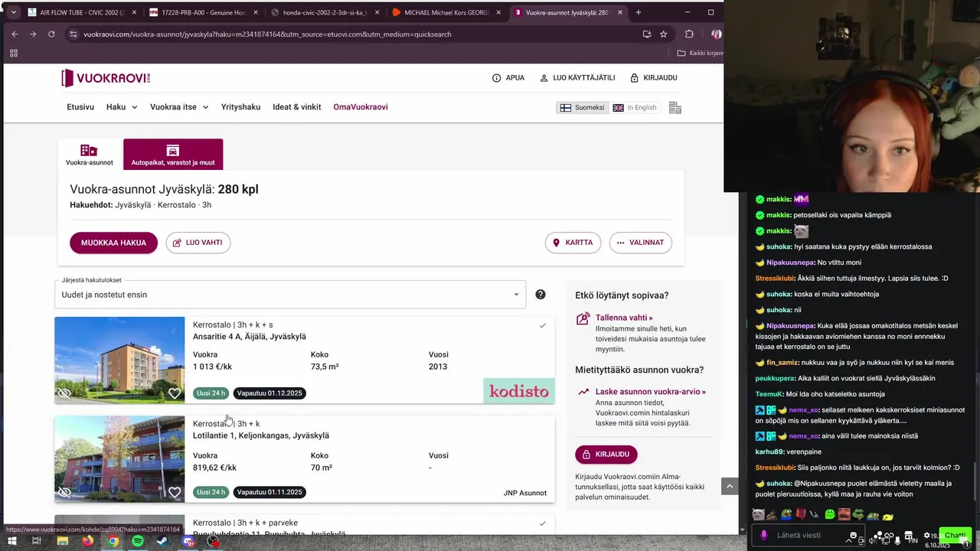Open the Chrome apps grid icon
The height and width of the screenshot is (551, 980).
click(x=14, y=53)
